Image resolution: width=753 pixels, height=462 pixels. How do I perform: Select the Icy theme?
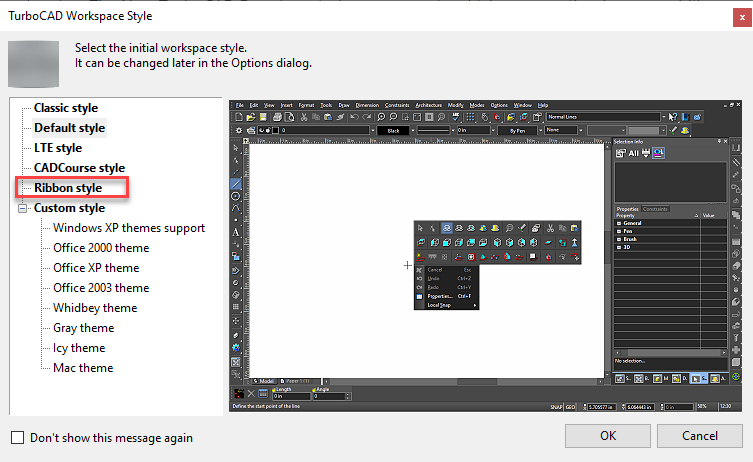pos(79,348)
